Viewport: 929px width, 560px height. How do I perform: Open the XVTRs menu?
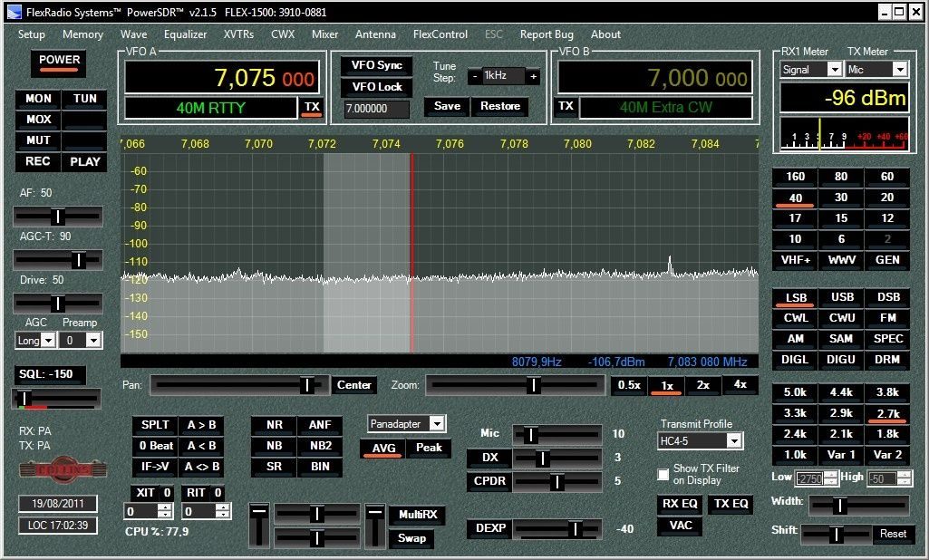[238, 34]
